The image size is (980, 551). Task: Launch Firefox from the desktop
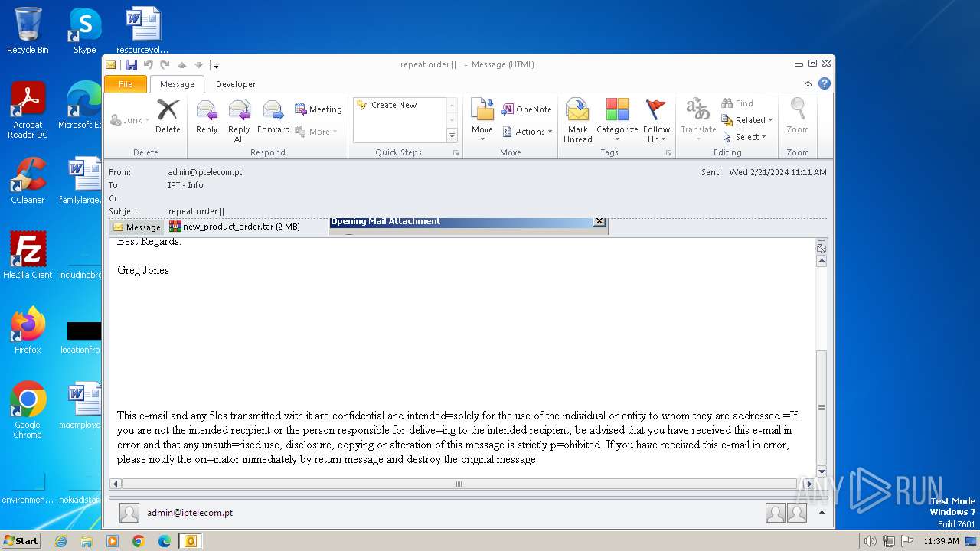28,331
